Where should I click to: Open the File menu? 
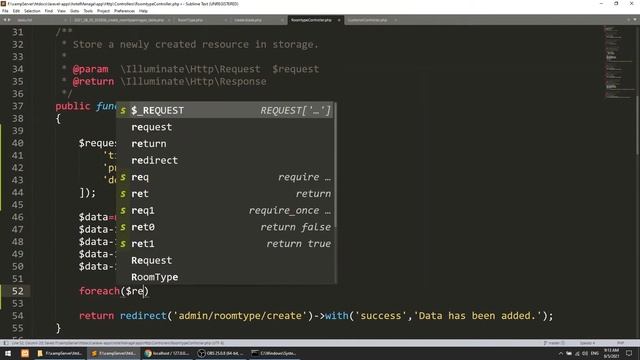(5, 11)
